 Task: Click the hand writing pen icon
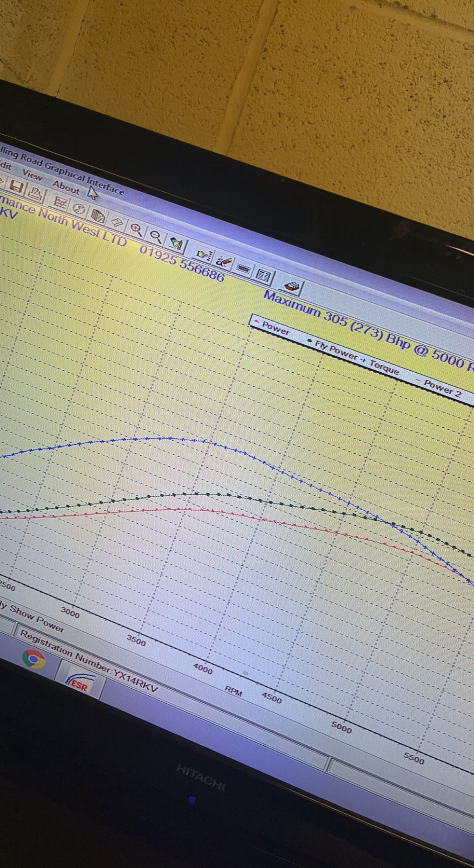click(177, 244)
